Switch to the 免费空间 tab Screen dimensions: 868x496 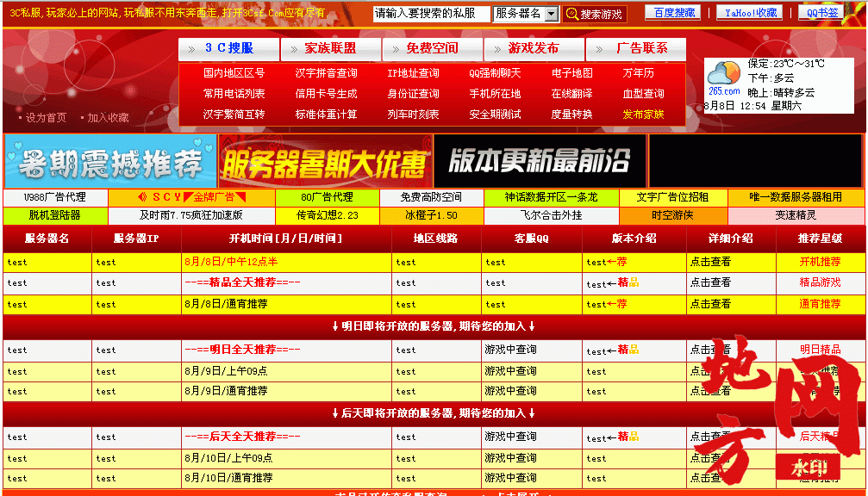(x=433, y=49)
